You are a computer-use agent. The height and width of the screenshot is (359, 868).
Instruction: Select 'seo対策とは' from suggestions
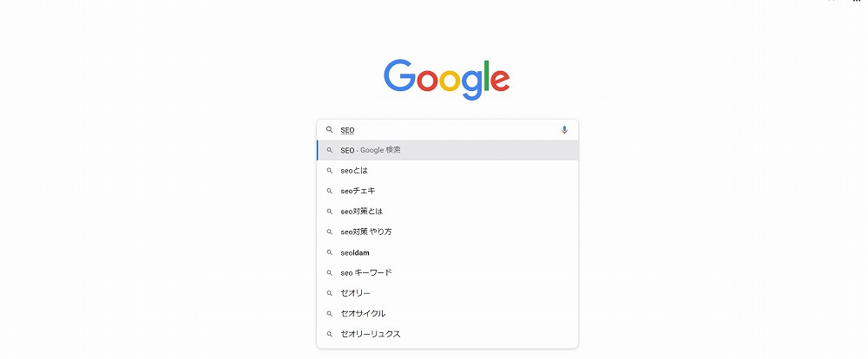point(447,212)
